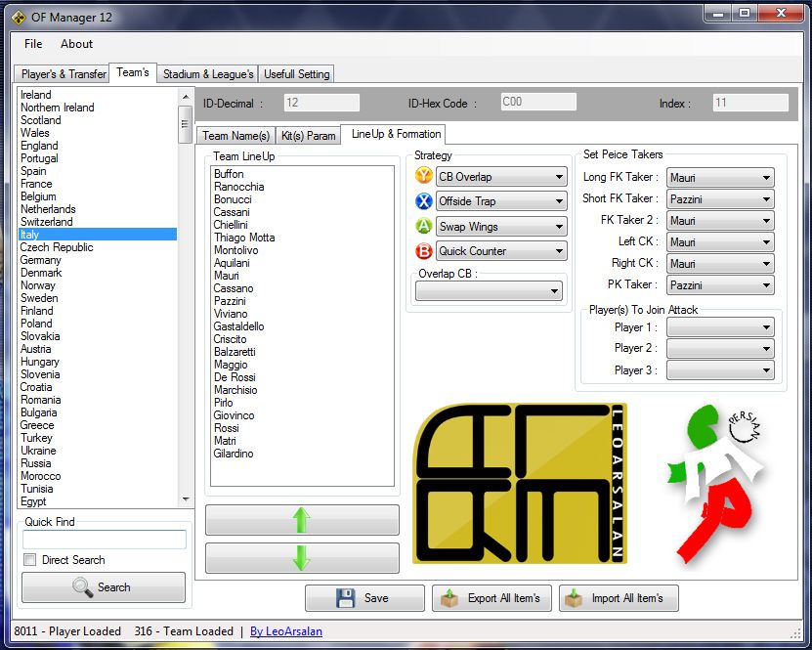
Task: Open the CB Overlap strategy dropdown
Action: pyautogui.click(x=501, y=177)
